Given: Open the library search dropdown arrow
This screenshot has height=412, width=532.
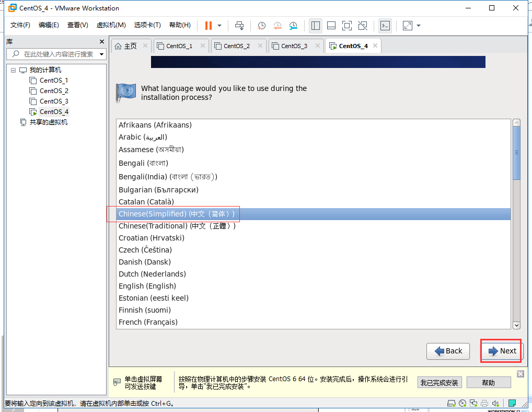Looking at the screenshot, I should point(101,54).
